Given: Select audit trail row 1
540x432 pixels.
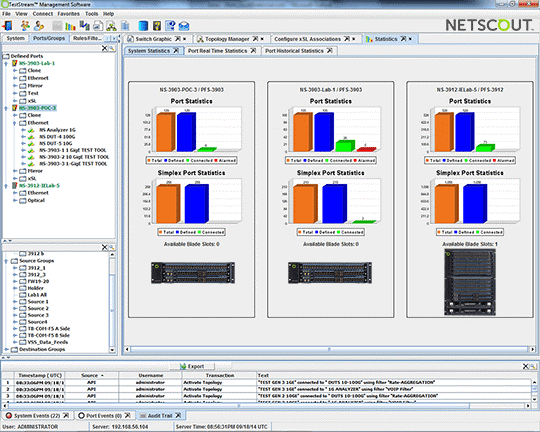Looking at the screenshot, I should click(x=267, y=382).
